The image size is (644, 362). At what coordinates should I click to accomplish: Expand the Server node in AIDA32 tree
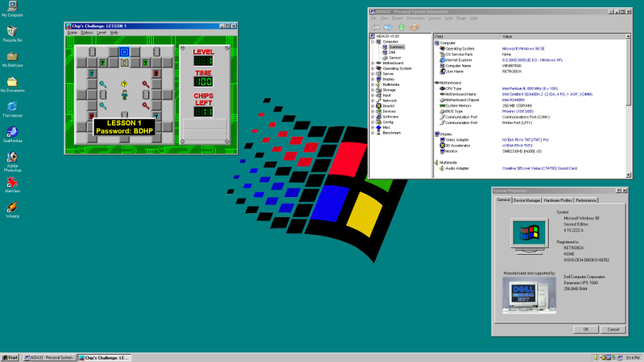point(373,74)
